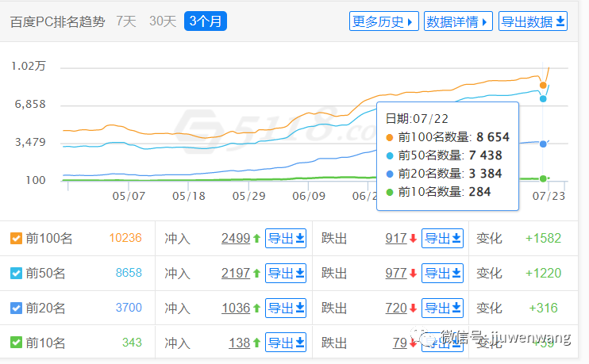Export 前20名 冲入 keywords

(x=286, y=308)
